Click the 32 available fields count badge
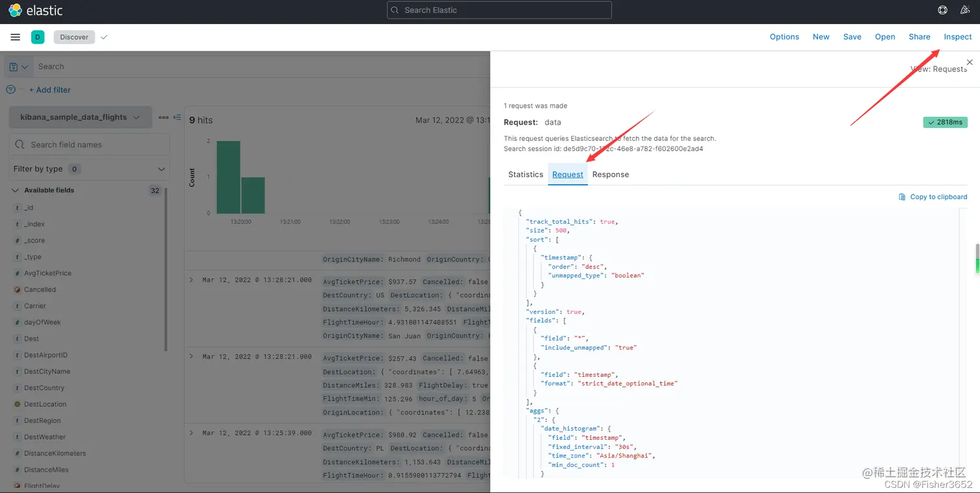The height and width of the screenshot is (493, 980). [x=155, y=191]
